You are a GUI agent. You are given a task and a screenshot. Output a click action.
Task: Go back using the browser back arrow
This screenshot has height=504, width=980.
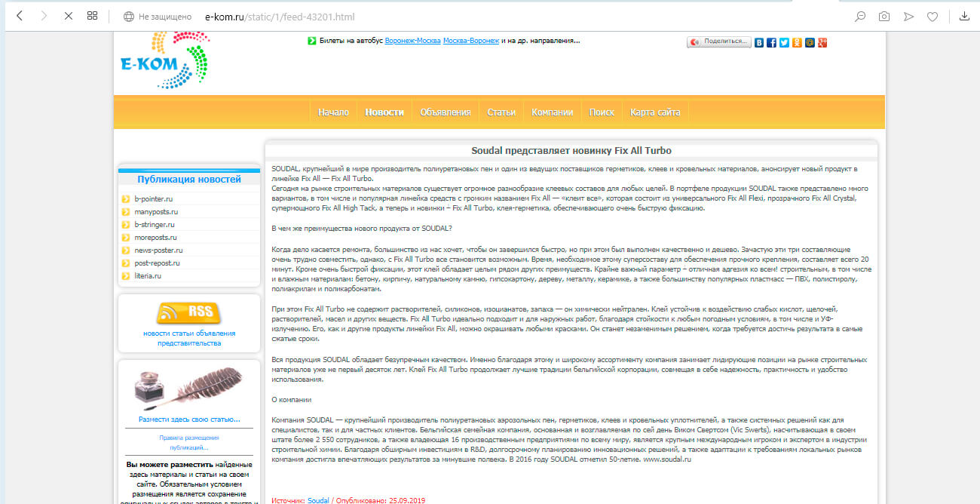[20, 16]
